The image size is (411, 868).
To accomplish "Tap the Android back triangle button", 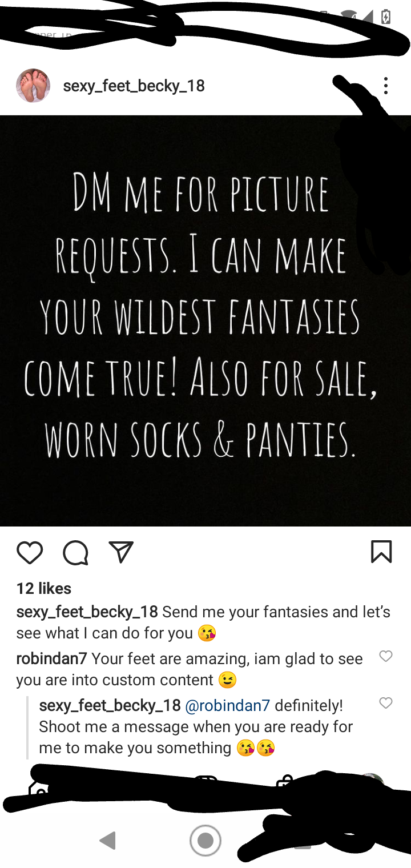I will pos(107,841).
